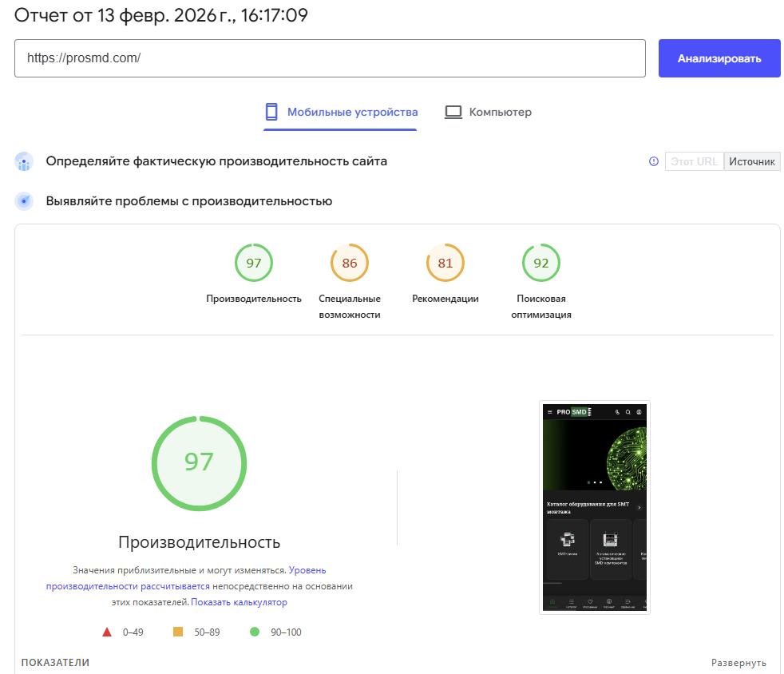Select the green 90–100 legend dot
Screen dimensions: 784x674
(x=255, y=632)
